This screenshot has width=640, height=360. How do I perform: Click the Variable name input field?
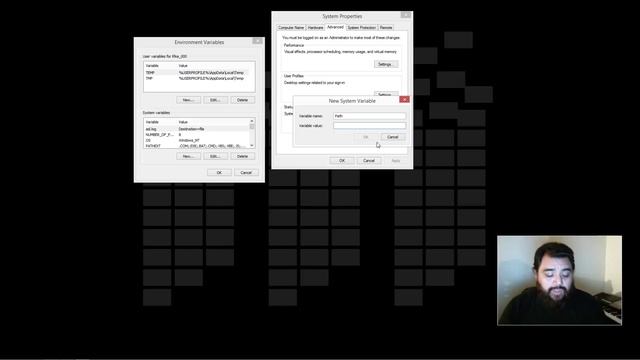369,116
